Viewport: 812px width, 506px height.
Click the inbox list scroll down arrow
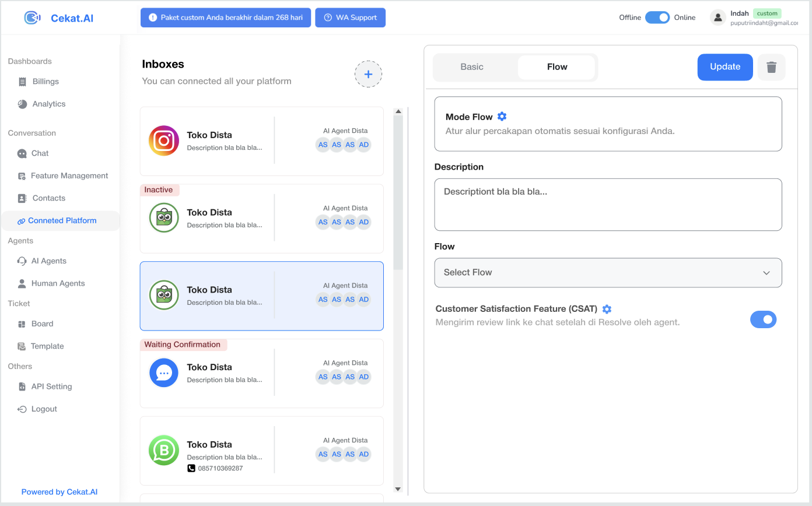tap(398, 489)
